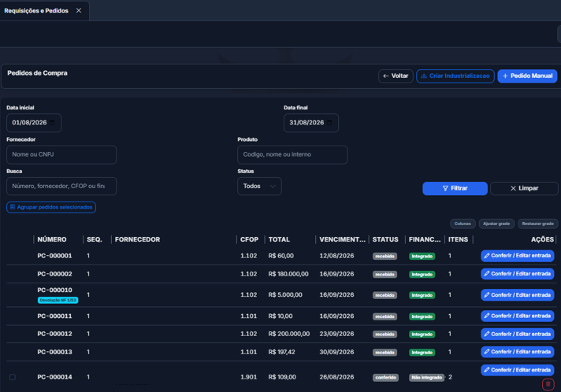Sort by TOTAL column header
Viewport: 561px width, 392px height.
point(279,239)
